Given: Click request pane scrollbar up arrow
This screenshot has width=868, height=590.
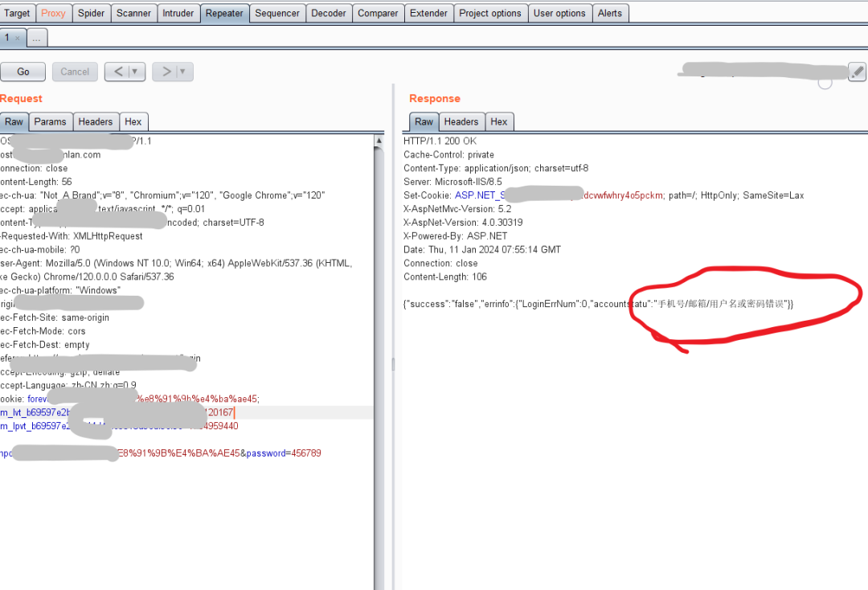Looking at the screenshot, I should [379, 141].
